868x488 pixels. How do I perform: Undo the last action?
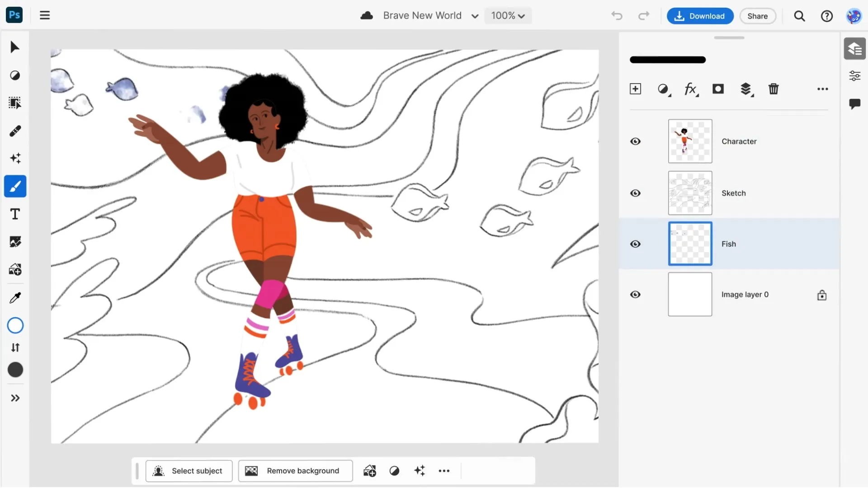[x=617, y=16]
